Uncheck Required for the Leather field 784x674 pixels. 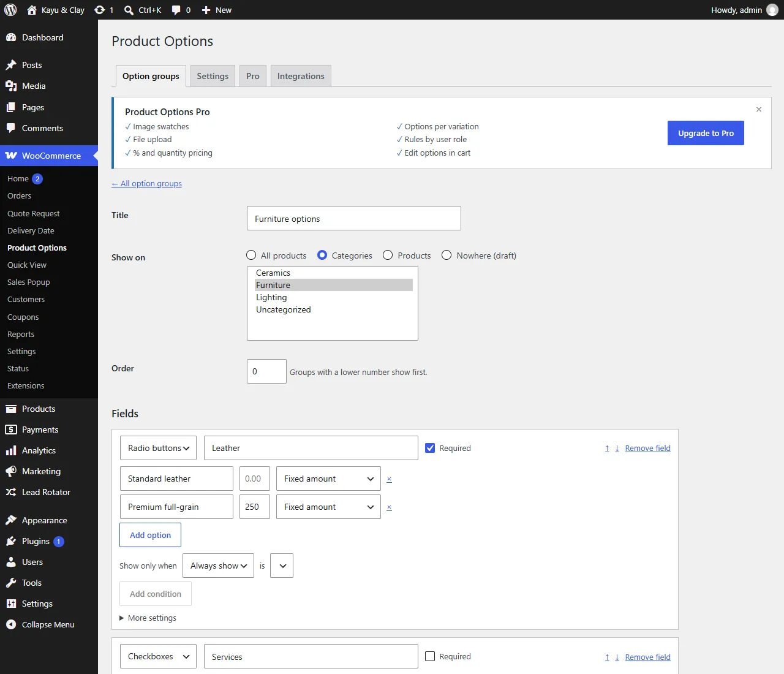[430, 448]
